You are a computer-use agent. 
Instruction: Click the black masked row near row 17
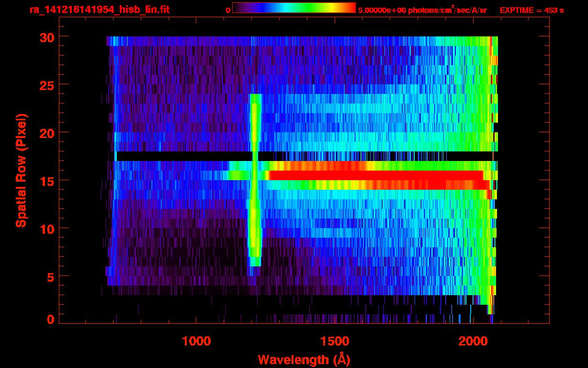click(305, 156)
